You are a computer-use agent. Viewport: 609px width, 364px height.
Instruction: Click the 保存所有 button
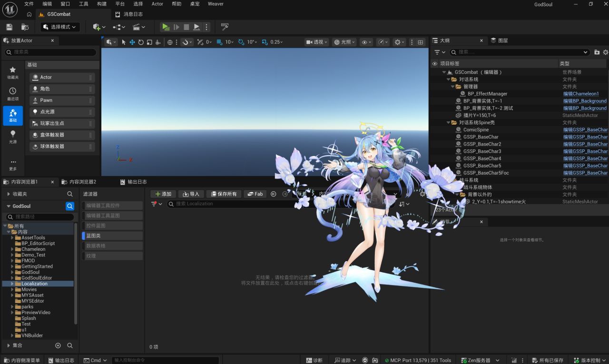pos(224,194)
